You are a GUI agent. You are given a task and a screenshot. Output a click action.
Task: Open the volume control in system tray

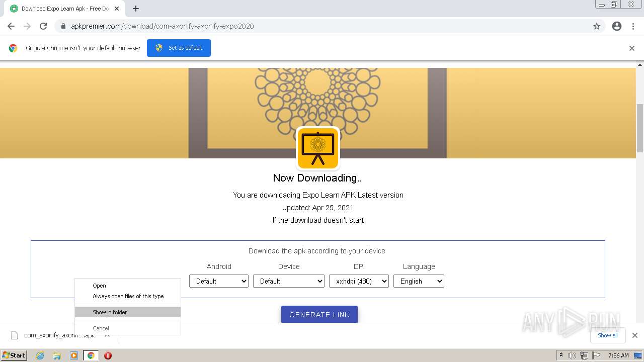[572, 355]
